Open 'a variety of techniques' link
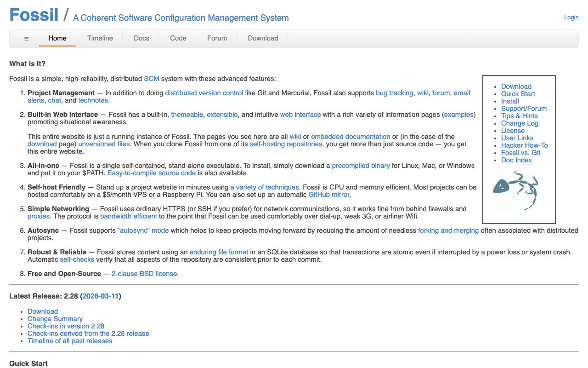 click(x=265, y=187)
